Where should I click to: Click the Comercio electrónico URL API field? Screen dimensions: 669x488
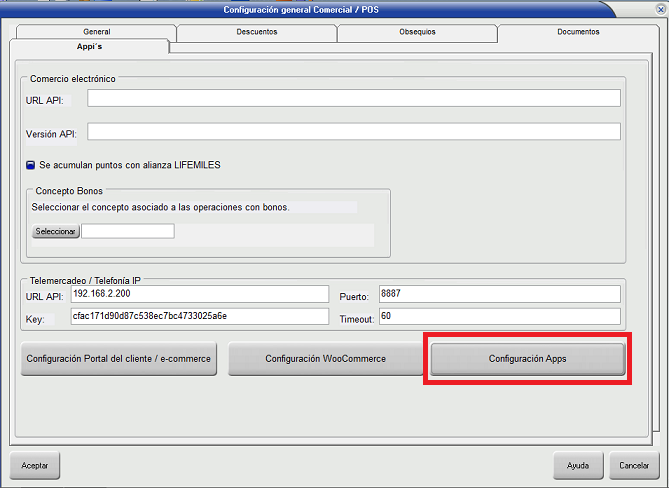click(x=353, y=98)
